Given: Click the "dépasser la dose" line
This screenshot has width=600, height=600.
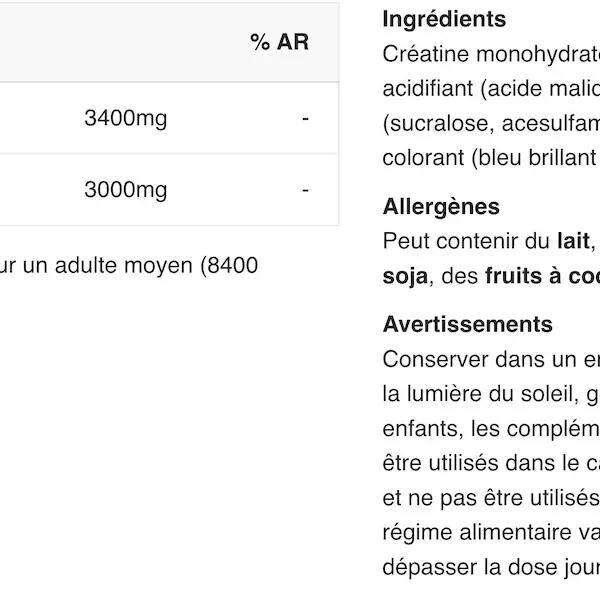Looking at the screenshot, I should 490,567.
